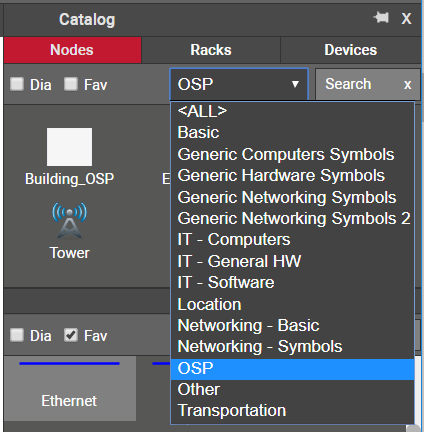Click into the Search input field
Viewport: 424px width, 432px height.
click(358, 84)
